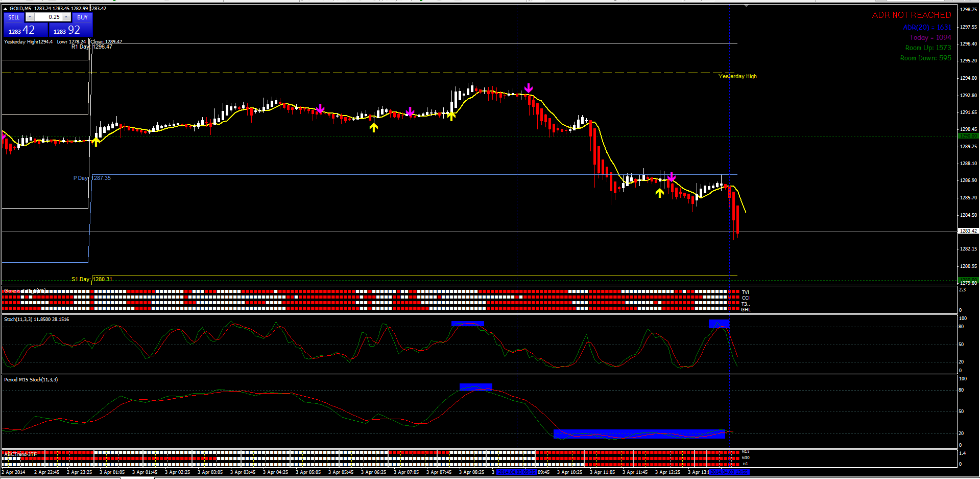This screenshot has width=980, height=479.
Task: Click the gray chart shift triangle marker
Action: 746,6
